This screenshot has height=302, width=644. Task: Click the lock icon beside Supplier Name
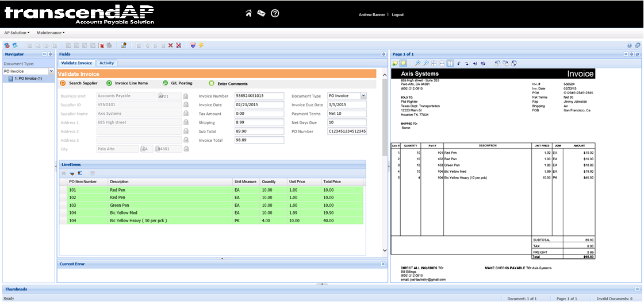click(x=186, y=114)
